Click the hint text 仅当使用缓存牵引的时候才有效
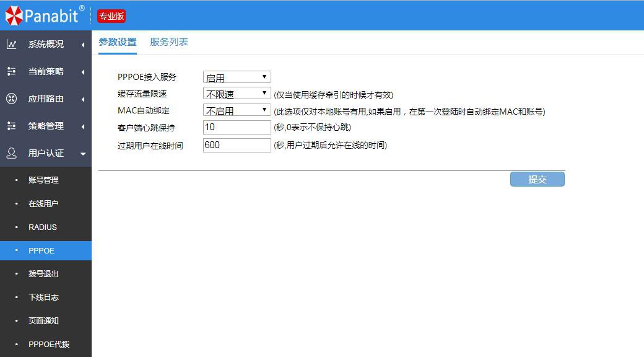The height and width of the screenshot is (357, 644). (x=334, y=95)
